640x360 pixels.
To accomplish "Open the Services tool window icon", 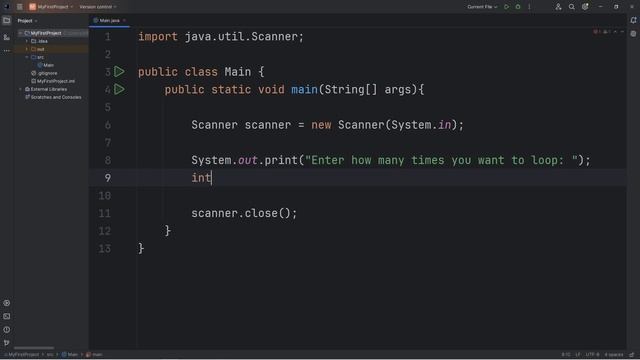I will (x=7, y=303).
